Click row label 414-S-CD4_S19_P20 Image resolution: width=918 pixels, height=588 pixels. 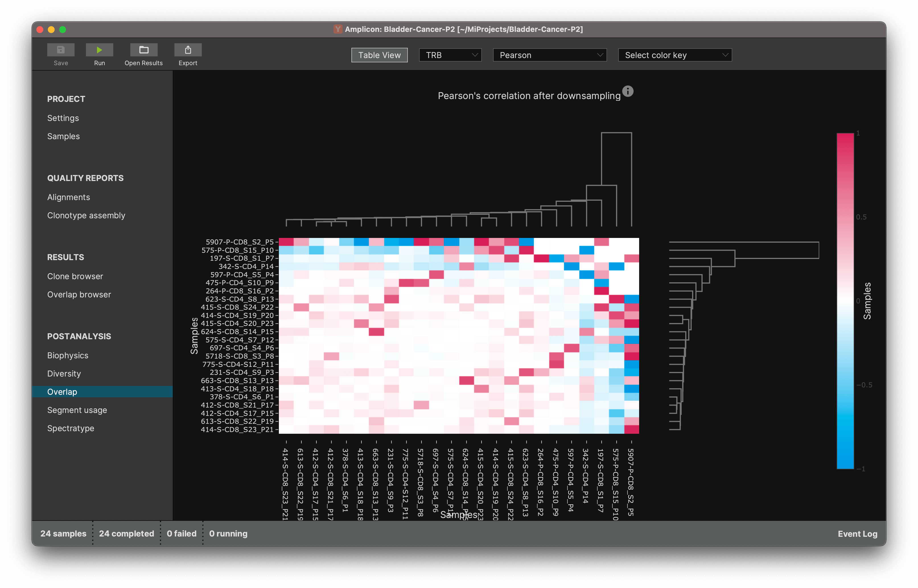[x=237, y=315]
